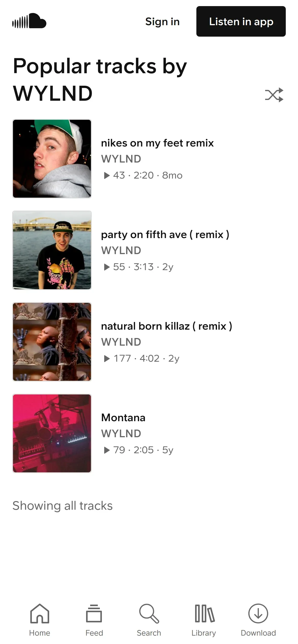Open the Montana track title
This screenshot has width=298, height=644.
click(x=123, y=418)
